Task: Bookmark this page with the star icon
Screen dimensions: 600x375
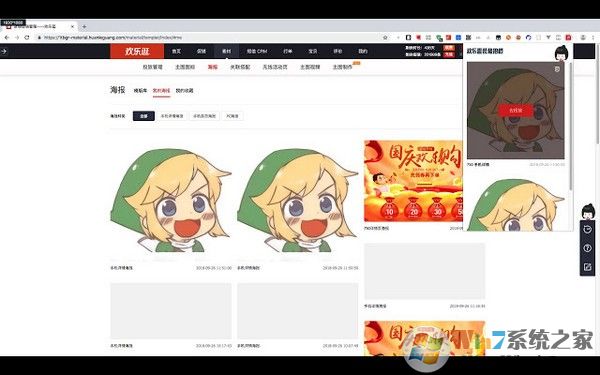Action: point(385,38)
